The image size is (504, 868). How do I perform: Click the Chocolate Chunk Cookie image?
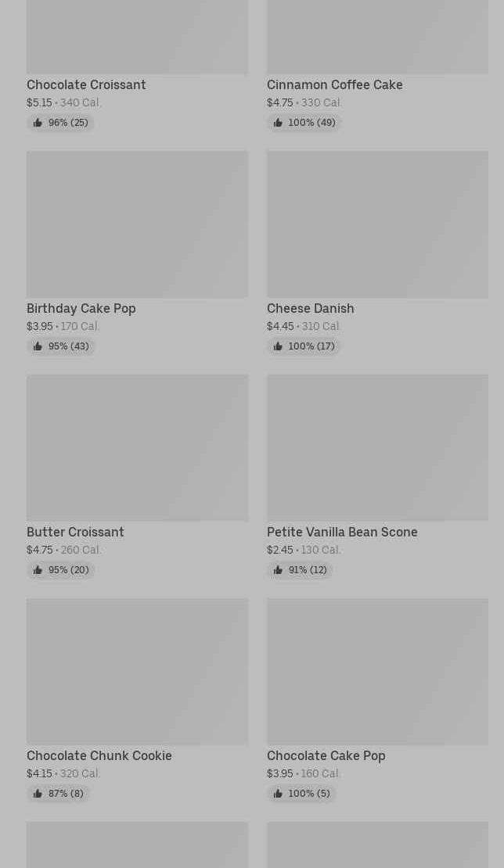[137, 671]
